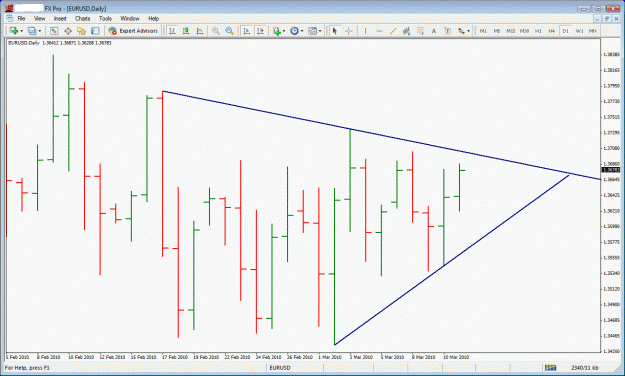
Task: Switch chart to Line Chart mode
Action: [200, 31]
